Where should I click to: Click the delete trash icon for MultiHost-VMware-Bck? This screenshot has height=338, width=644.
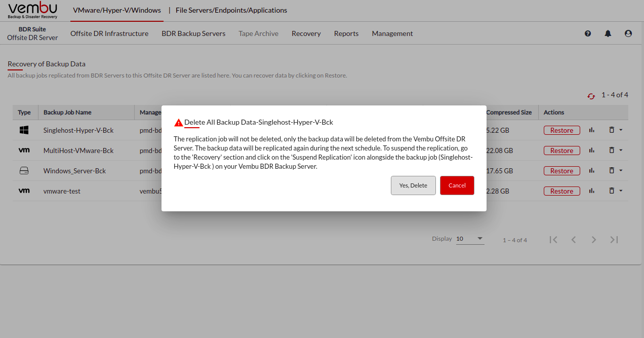(x=612, y=151)
